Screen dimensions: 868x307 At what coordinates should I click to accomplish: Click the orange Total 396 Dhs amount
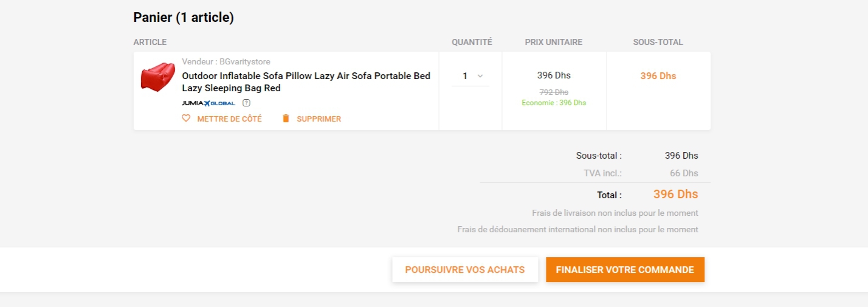(x=675, y=195)
